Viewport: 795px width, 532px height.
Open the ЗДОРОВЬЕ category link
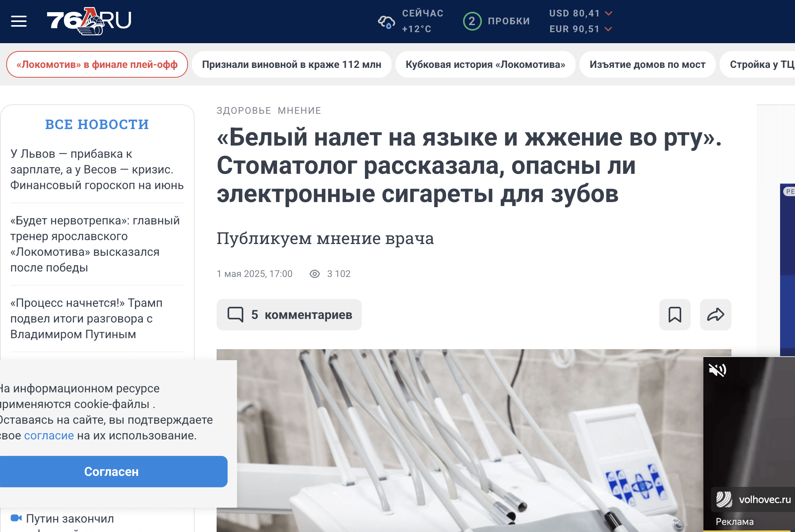(x=244, y=111)
